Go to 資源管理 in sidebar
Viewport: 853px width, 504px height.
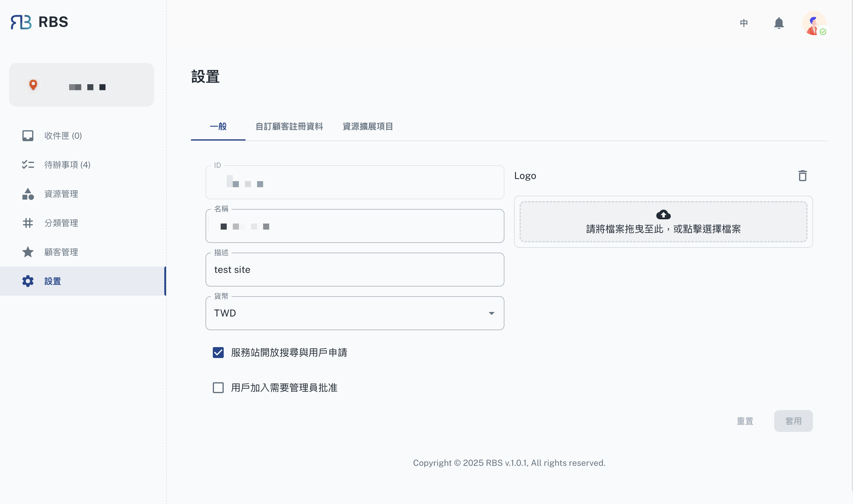[61, 194]
